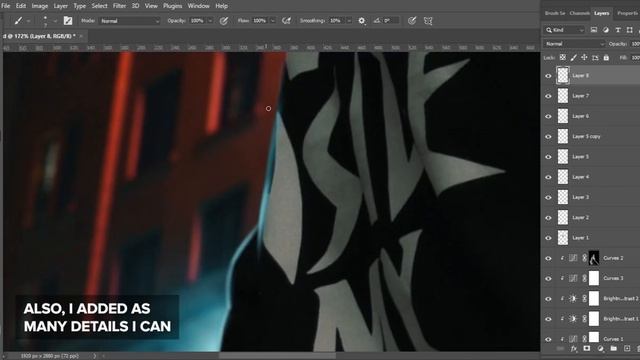Open the File menu
Image resolution: width=640 pixels, height=360 pixels.
coord(6,6)
